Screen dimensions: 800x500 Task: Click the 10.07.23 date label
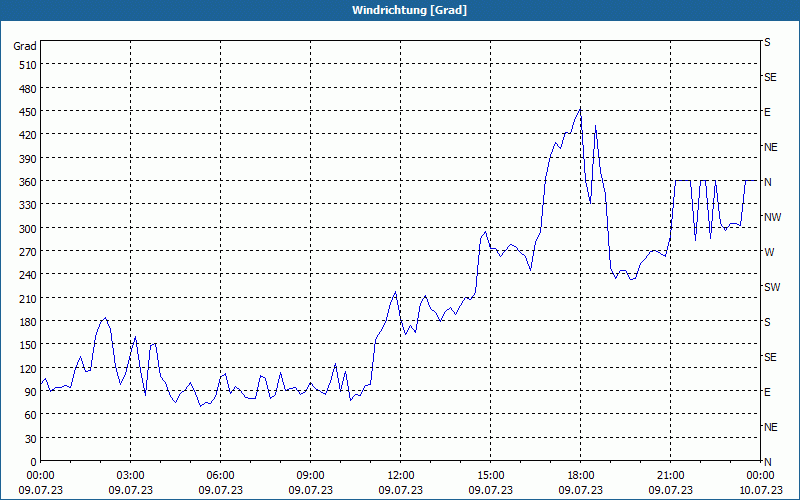[x=760, y=490]
